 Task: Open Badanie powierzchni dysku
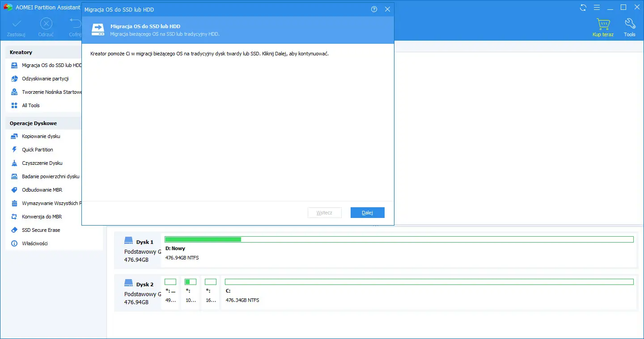(x=51, y=176)
